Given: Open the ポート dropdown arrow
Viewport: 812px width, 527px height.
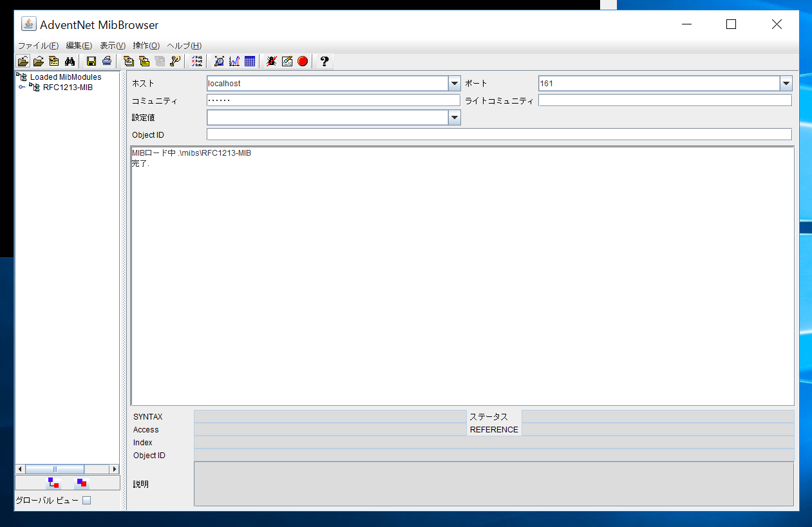Looking at the screenshot, I should (x=786, y=84).
